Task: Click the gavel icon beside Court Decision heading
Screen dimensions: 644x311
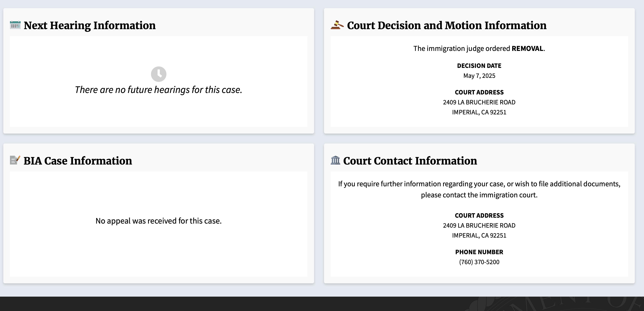Action: point(337,25)
